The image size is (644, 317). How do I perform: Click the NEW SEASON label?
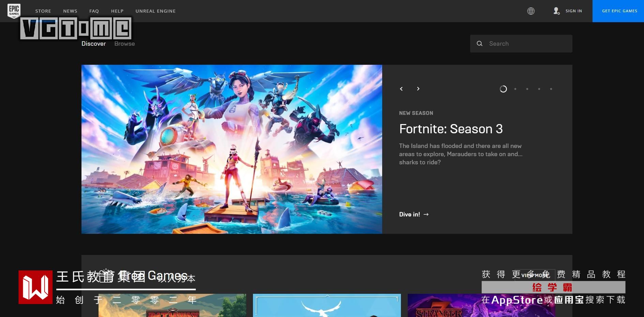point(416,113)
